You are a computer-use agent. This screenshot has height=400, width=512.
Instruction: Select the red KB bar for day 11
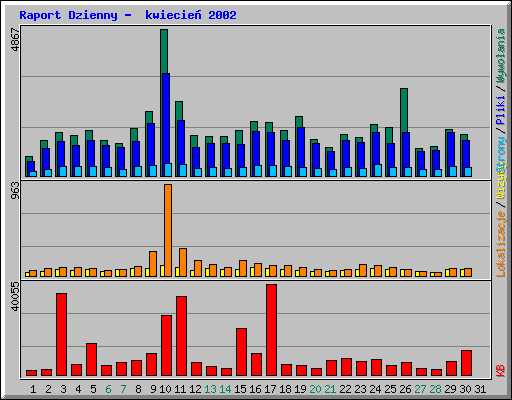click(181, 336)
